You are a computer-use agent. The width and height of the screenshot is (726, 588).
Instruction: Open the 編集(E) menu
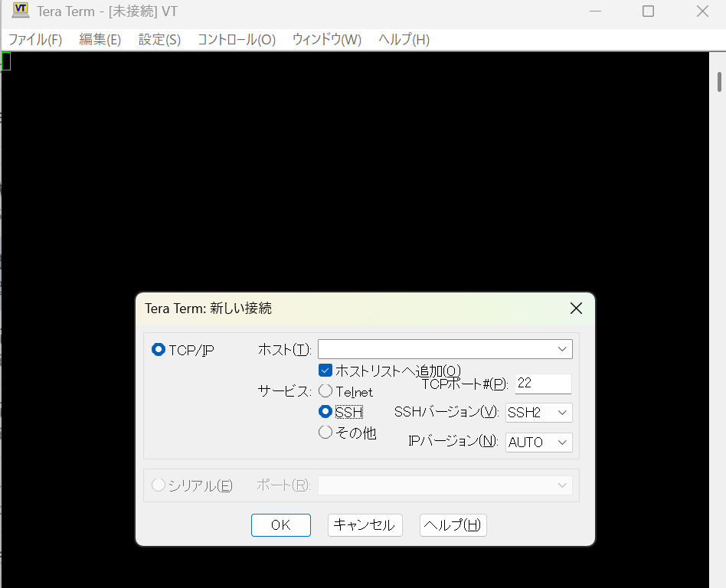tap(100, 40)
